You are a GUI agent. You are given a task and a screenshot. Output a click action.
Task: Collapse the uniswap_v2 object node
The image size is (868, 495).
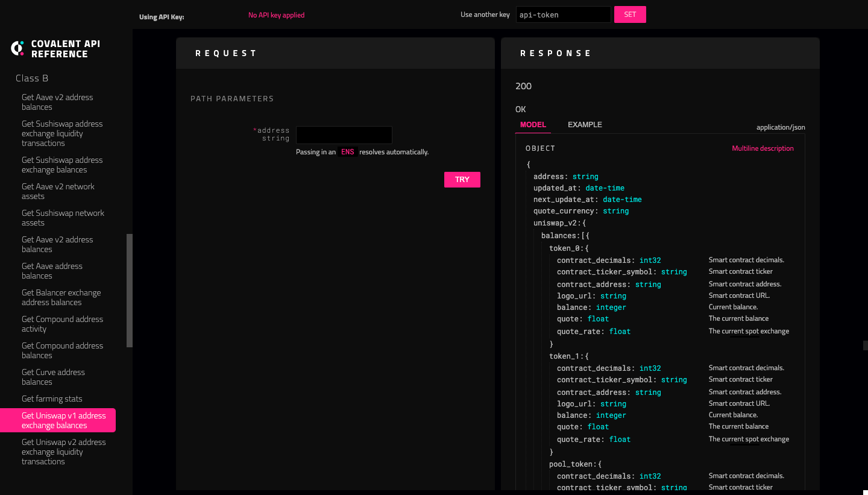click(559, 223)
